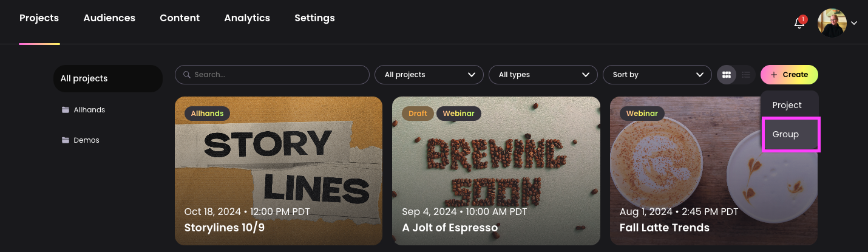The height and width of the screenshot is (252, 868).
Task: Click the Allhands folder icon
Action: click(66, 110)
